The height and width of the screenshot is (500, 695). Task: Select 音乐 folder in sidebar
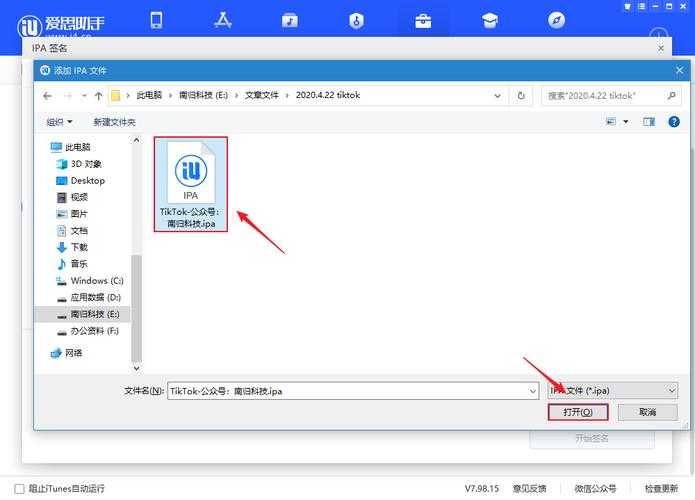pos(72,264)
